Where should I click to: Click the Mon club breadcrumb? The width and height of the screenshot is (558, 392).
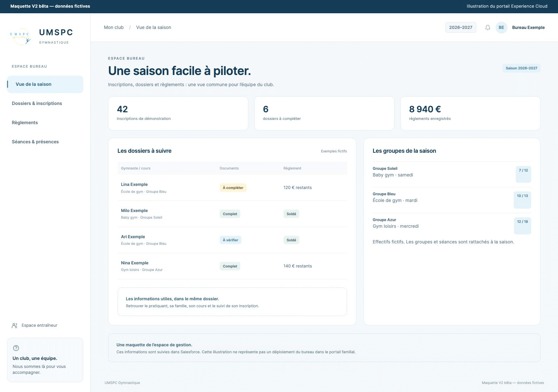114,28
